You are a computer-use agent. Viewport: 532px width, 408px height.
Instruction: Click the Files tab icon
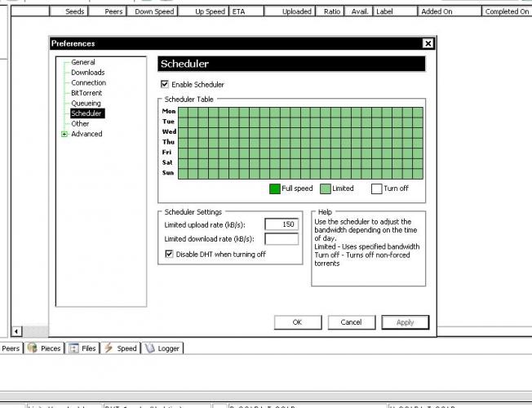[x=73, y=348]
